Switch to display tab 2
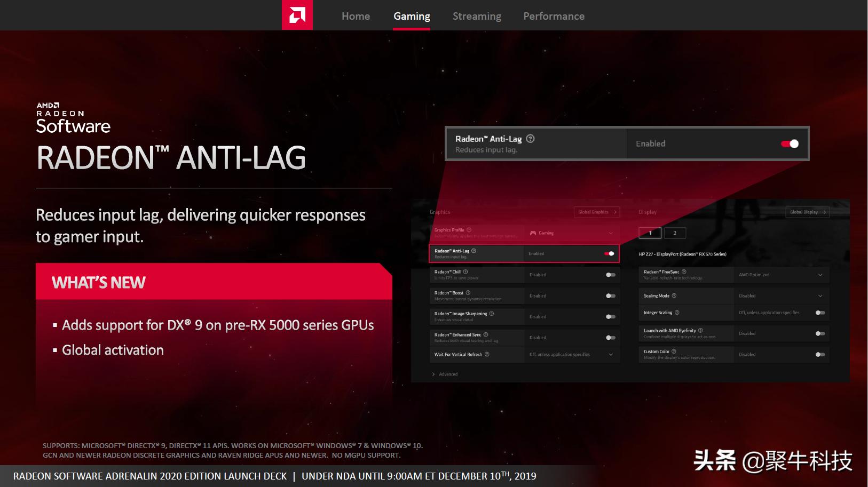Screen dimensions: 868x487 click(675, 233)
